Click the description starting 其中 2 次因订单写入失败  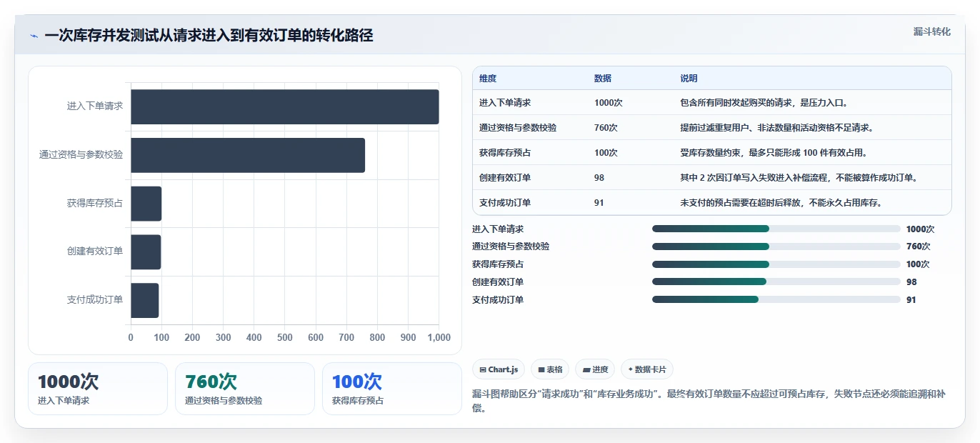coord(799,178)
